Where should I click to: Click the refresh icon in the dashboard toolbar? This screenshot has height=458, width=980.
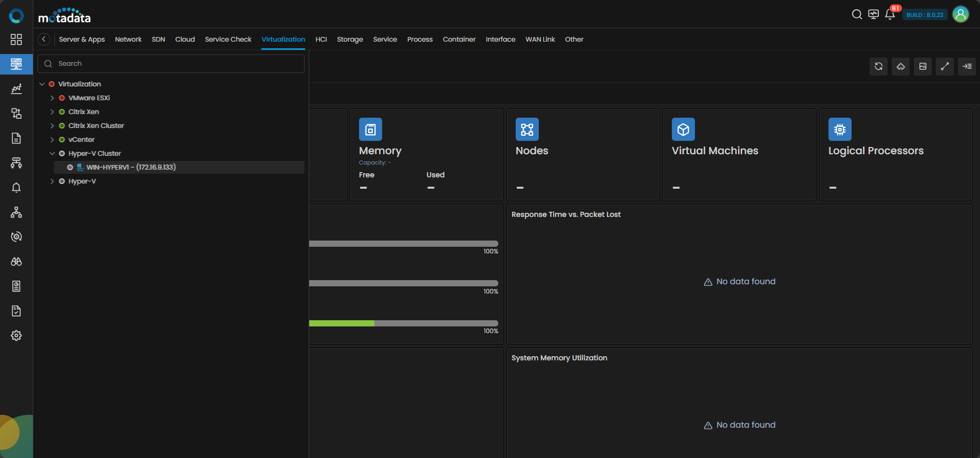(x=878, y=66)
